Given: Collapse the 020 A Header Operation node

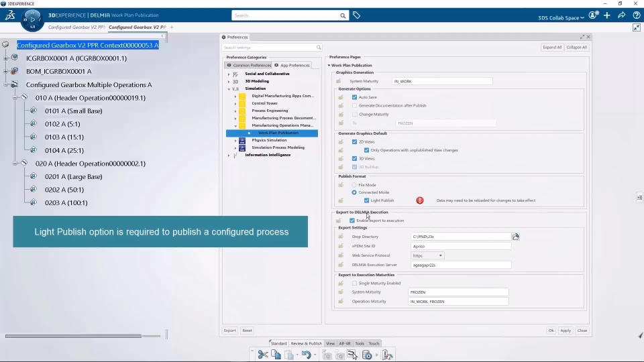Looking at the screenshot, I should tap(15, 164).
